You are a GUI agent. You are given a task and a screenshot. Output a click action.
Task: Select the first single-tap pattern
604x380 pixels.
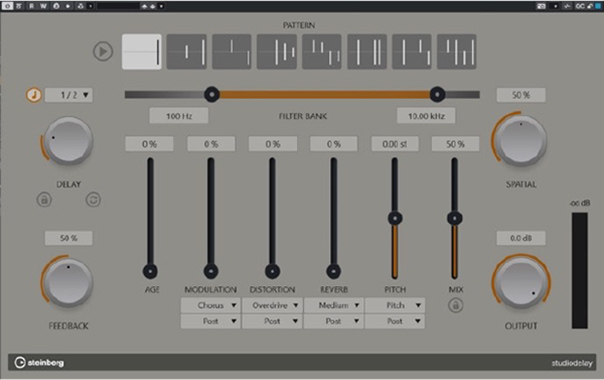pos(142,52)
